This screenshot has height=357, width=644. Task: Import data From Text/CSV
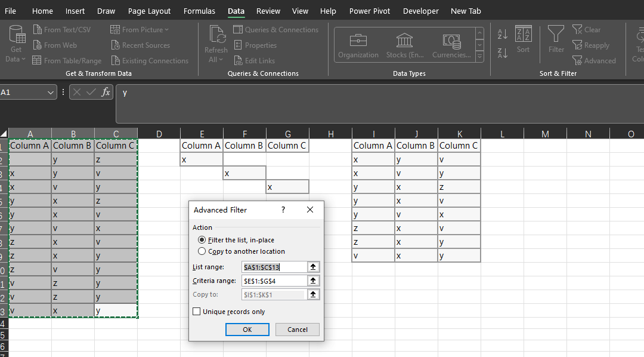62,30
